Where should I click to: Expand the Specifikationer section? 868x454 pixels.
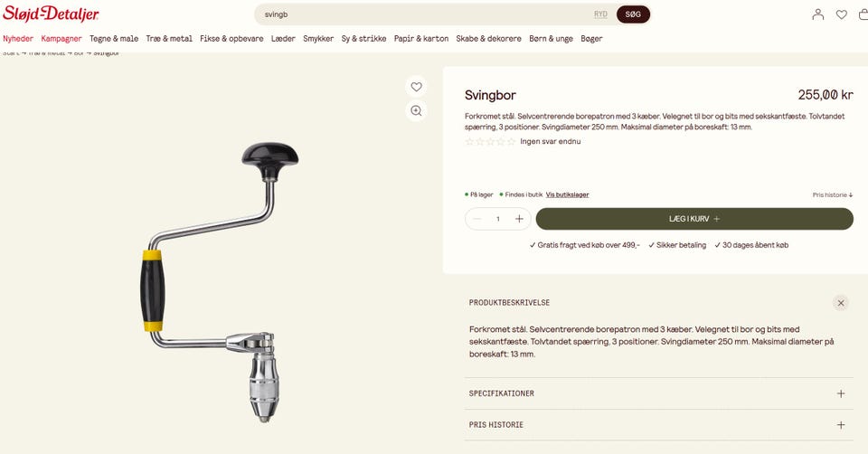(659, 393)
